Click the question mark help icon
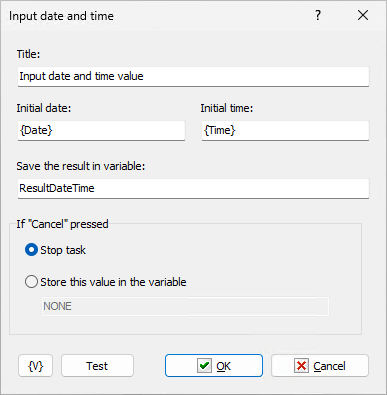Image resolution: width=387 pixels, height=395 pixels. click(x=318, y=15)
